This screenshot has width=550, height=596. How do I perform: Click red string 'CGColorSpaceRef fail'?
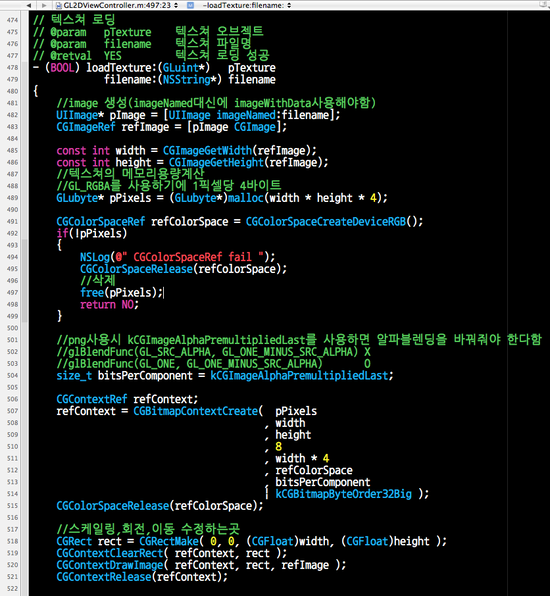[x=192, y=257]
